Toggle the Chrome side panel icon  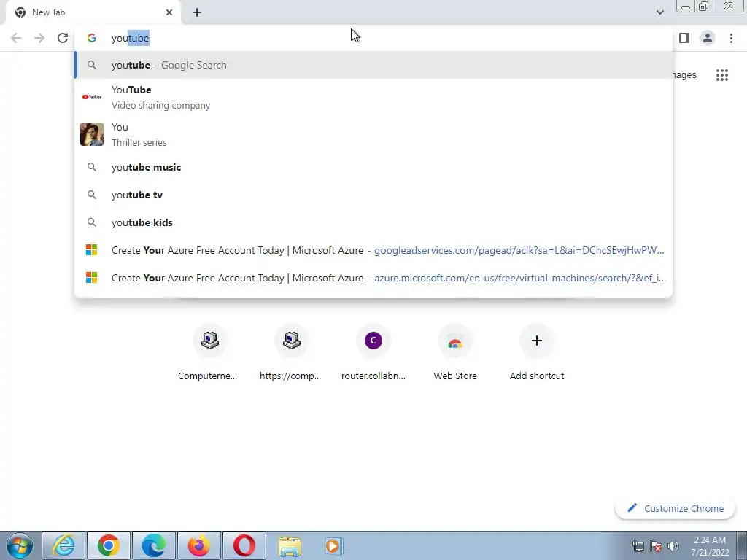[x=684, y=38]
